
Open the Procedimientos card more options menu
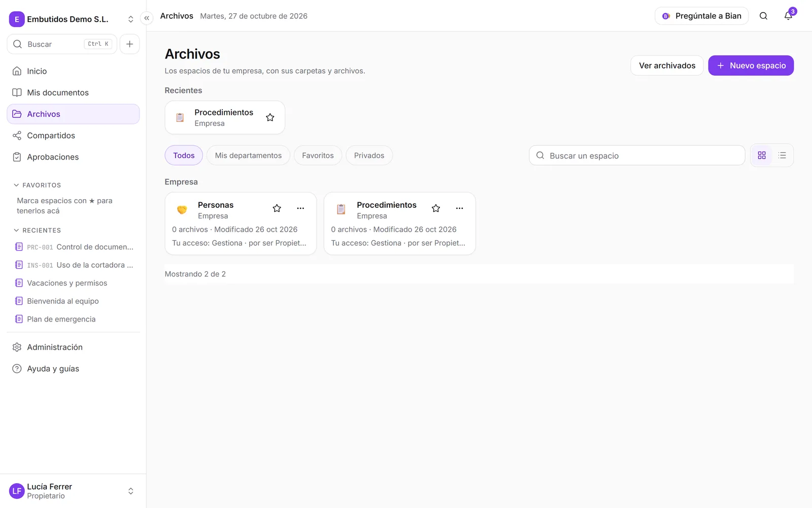[x=459, y=208]
